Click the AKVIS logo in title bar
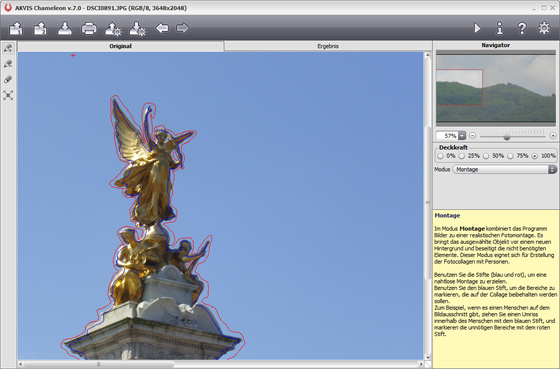 tap(8, 8)
